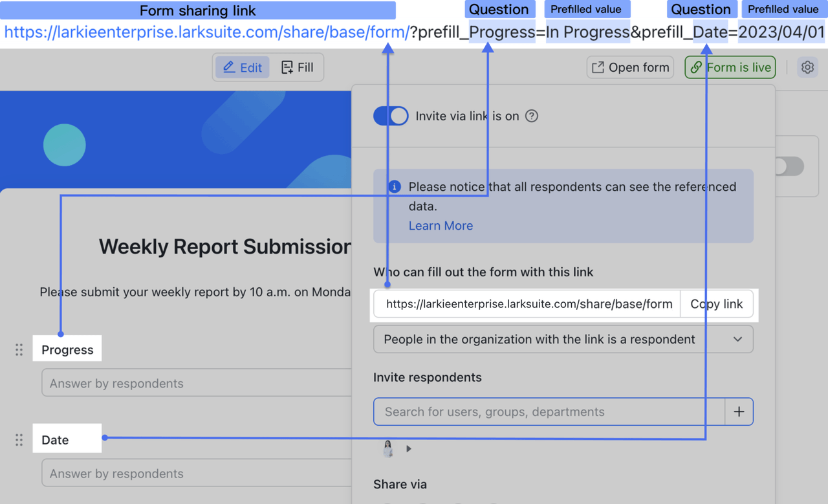Open the respondent permission dropdown

563,339
